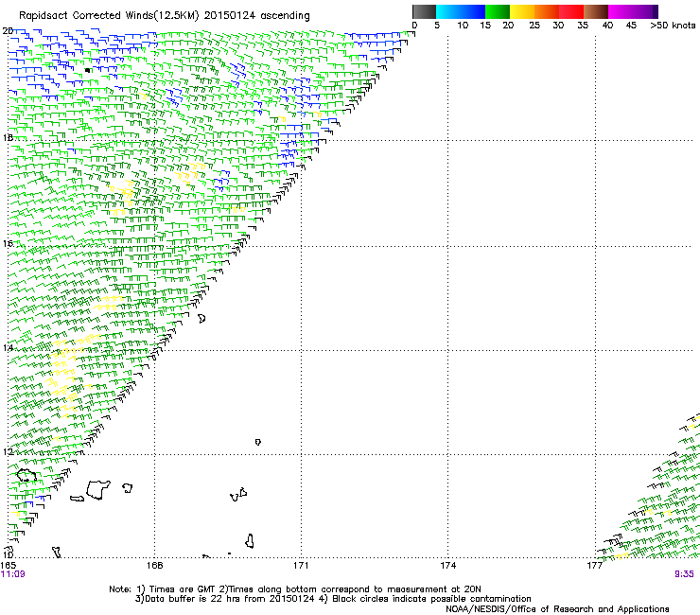Click the note 'Data buffer is 22 hrs'

[x=194, y=599]
